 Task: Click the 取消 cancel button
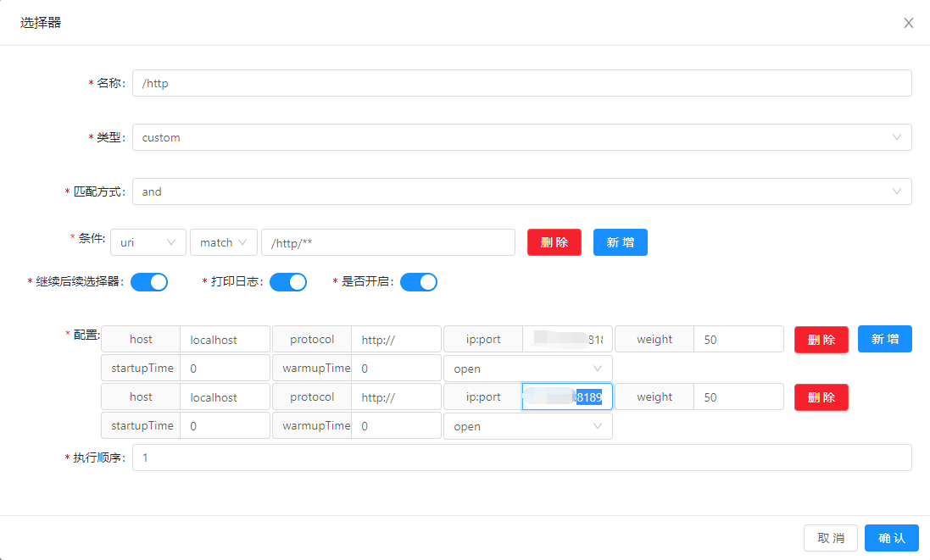click(x=830, y=537)
